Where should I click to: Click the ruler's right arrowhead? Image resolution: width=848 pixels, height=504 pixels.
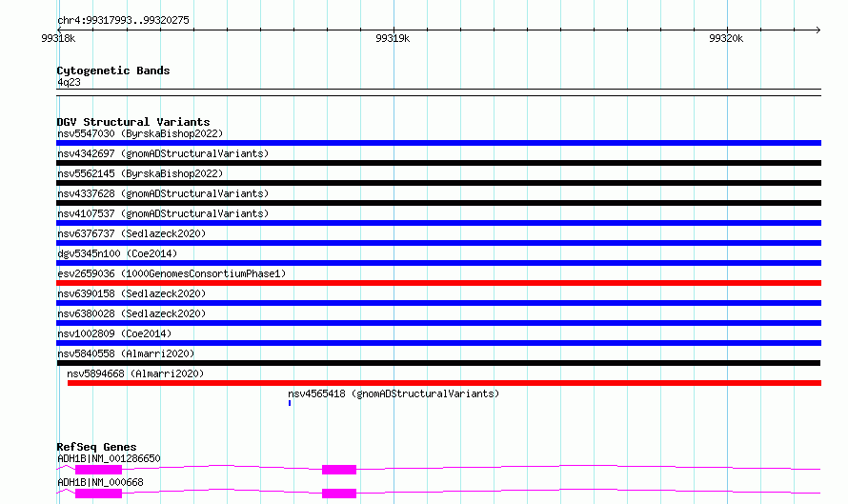click(x=818, y=30)
